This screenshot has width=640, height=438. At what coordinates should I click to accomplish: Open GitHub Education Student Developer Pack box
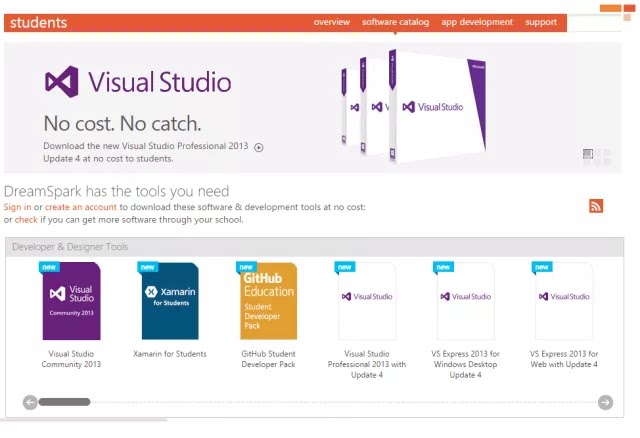pyautogui.click(x=269, y=301)
